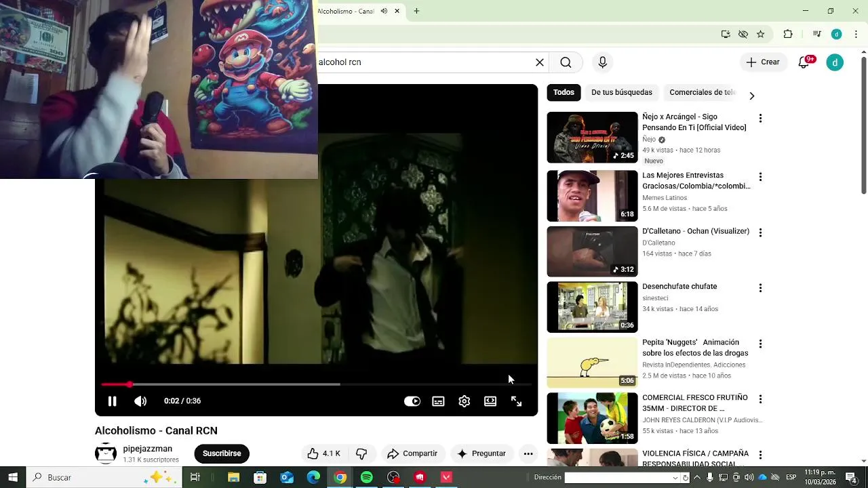
Task: Open Chrome three-dot menu
Action: [856, 34]
